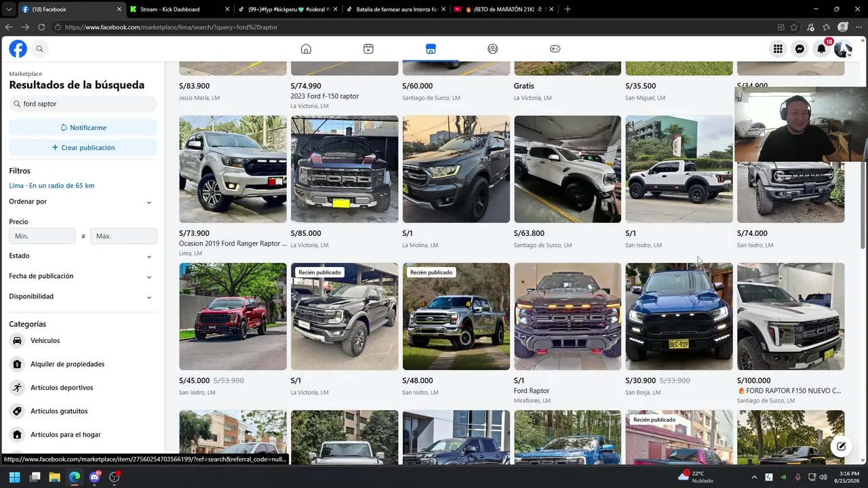Open the Facebook account profile dropdown
The width and height of the screenshot is (868, 488).
843,49
